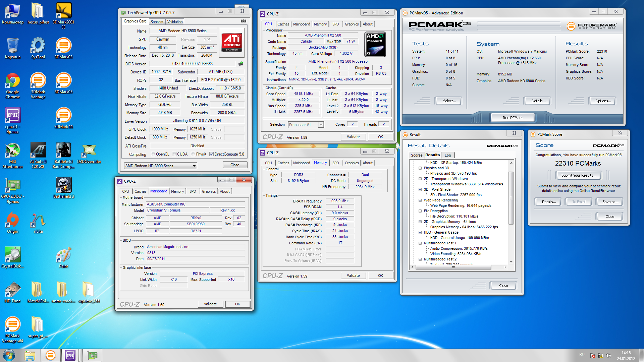Collapse the HDD - General Usage node

coord(420,232)
